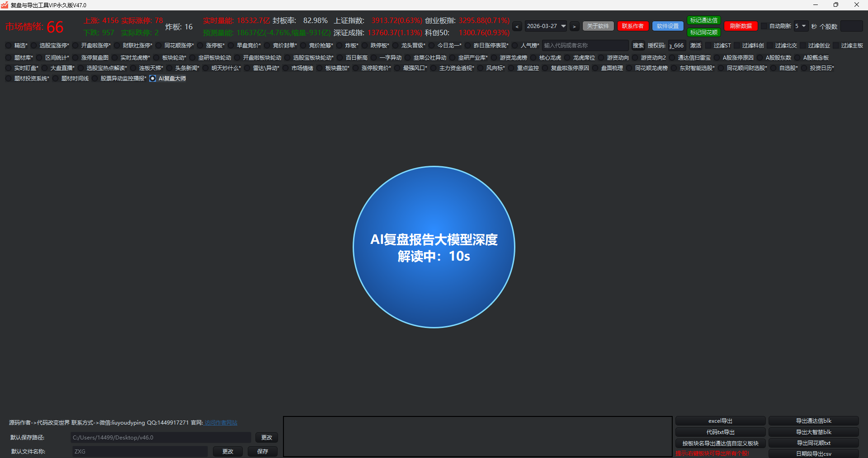Viewport: 868px width, 458px height.
Task: Open 软件设置 settings button
Action: 668,26
